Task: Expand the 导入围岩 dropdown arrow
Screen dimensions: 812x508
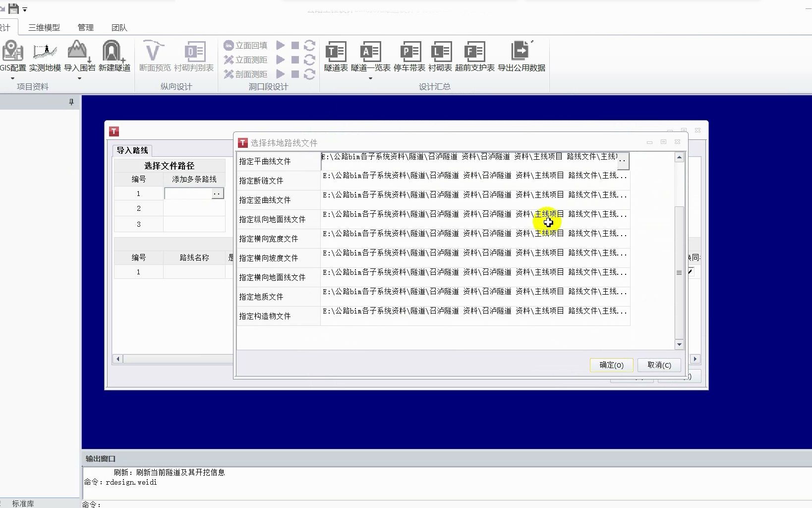Action: (x=79, y=78)
